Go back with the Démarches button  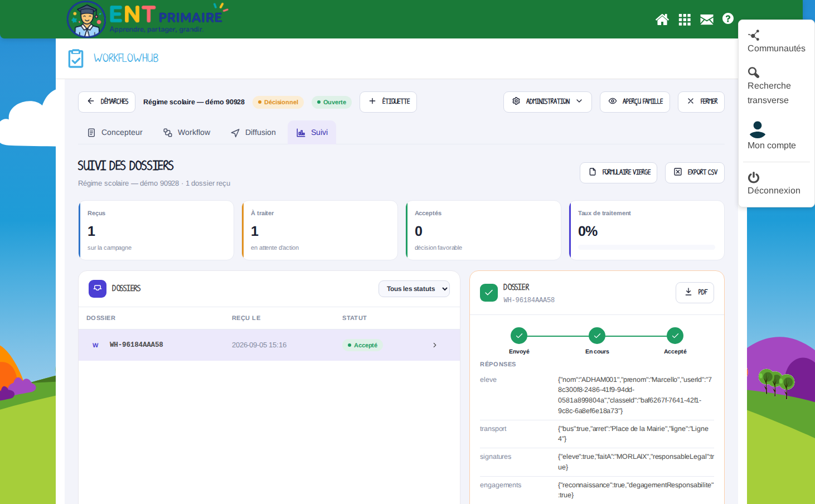[107, 102]
